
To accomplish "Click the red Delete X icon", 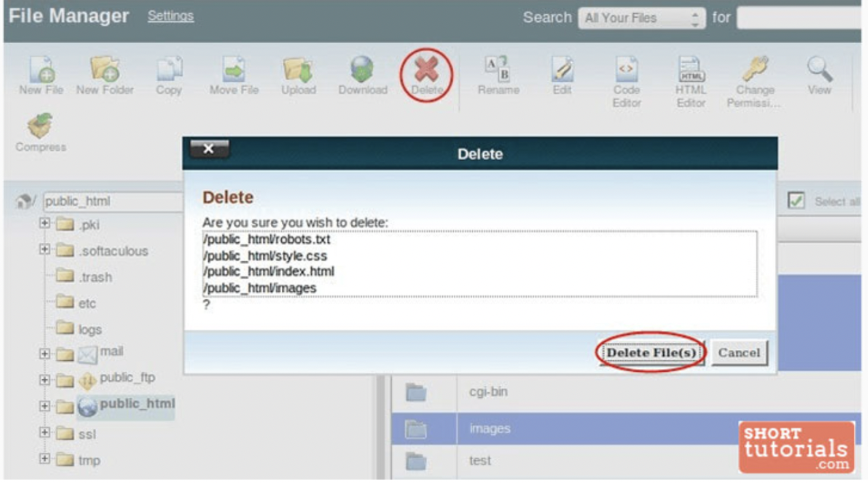I will (x=426, y=70).
